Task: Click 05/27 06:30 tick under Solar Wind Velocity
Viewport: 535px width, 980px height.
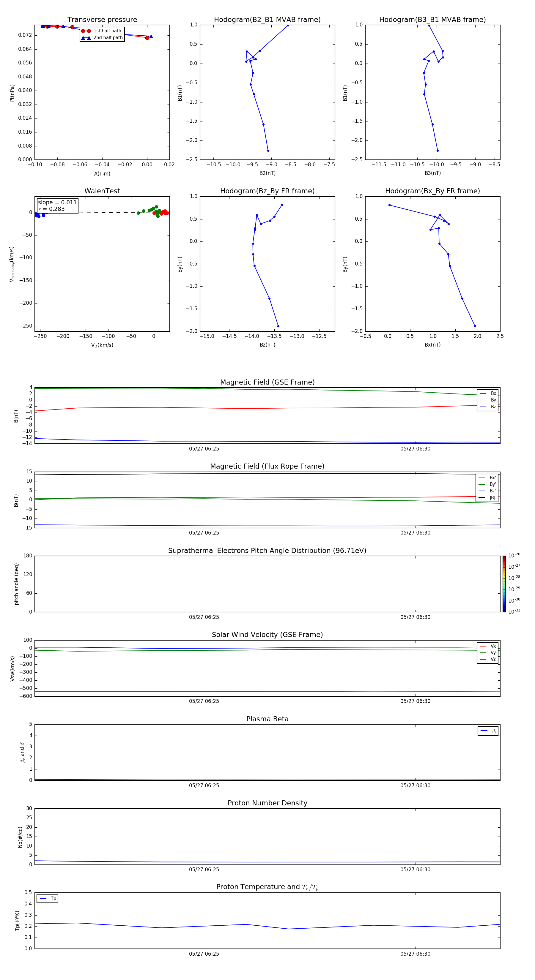Action: tap(416, 701)
